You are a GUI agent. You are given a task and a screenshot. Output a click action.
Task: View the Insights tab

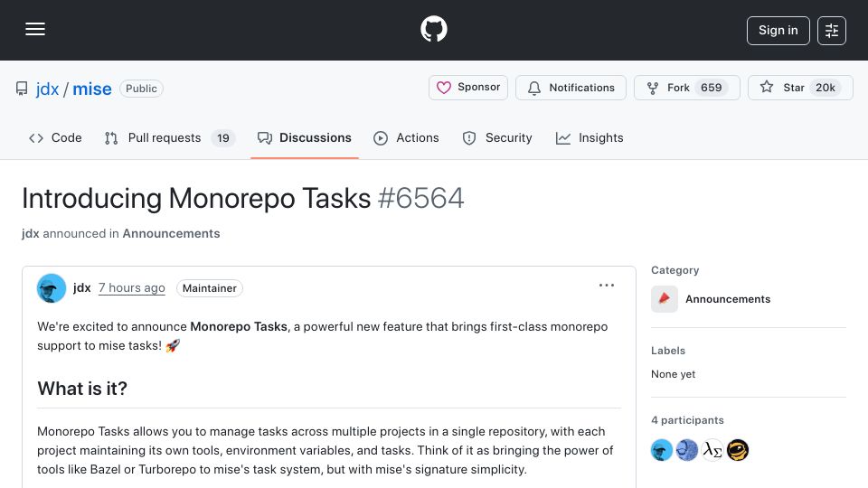590,137
